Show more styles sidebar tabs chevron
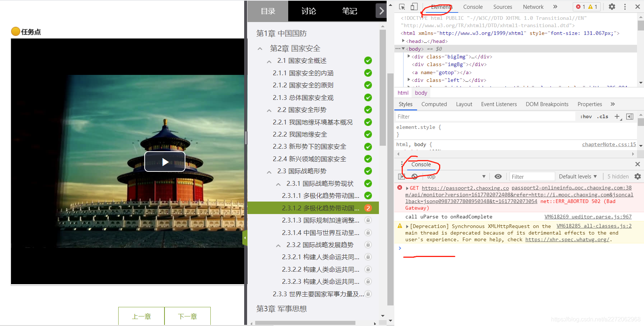 [612, 104]
